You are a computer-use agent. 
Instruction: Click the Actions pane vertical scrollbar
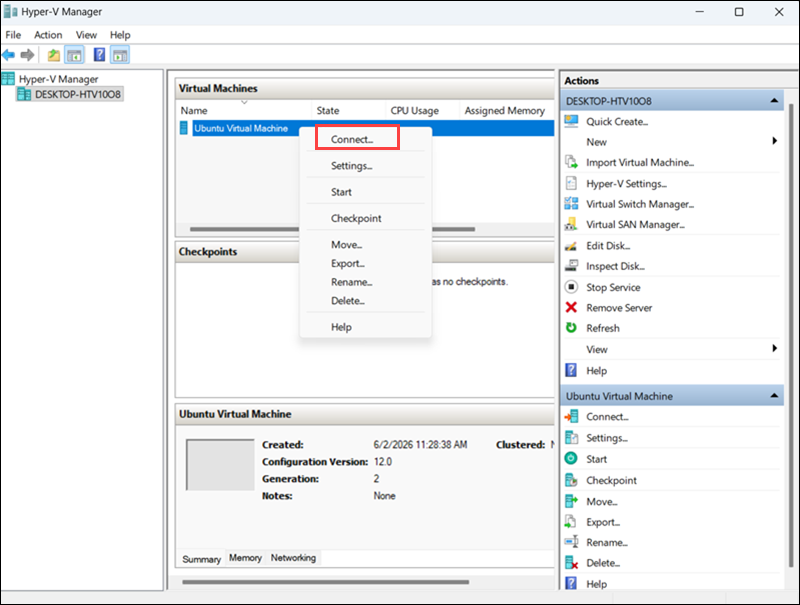[791, 335]
